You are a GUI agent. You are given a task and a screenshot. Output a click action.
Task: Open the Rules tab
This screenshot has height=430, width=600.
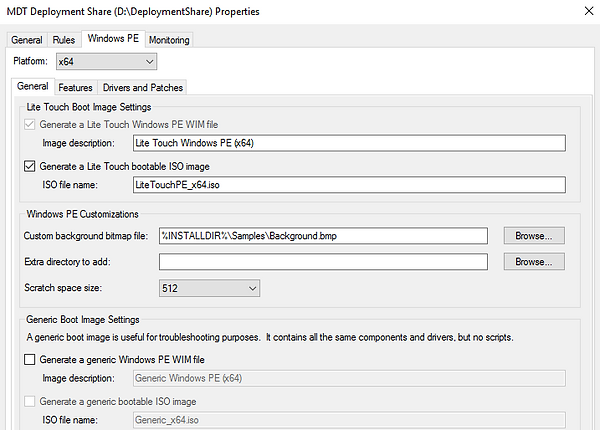coord(64,40)
